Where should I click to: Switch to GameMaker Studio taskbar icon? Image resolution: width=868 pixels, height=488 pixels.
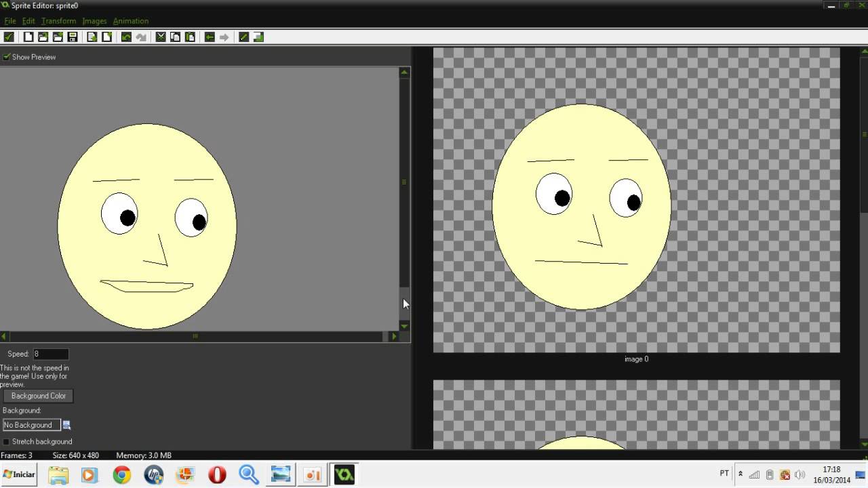pyautogui.click(x=344, y=474)
